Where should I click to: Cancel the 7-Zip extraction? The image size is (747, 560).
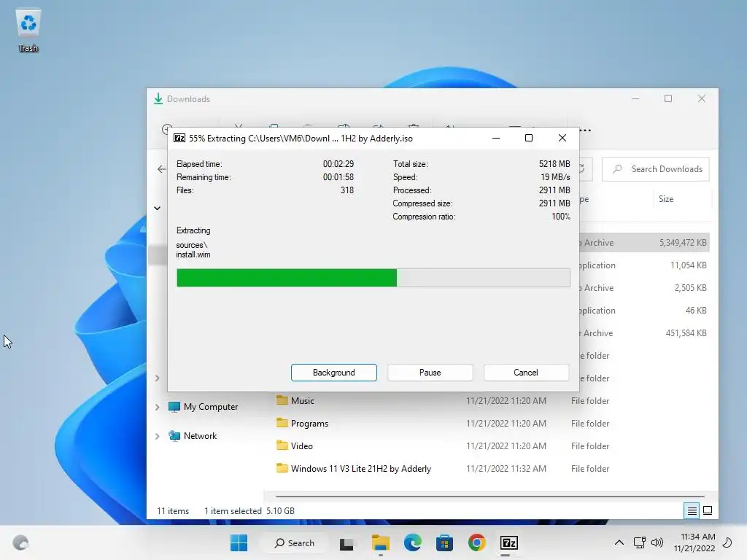tap(526, 373)
